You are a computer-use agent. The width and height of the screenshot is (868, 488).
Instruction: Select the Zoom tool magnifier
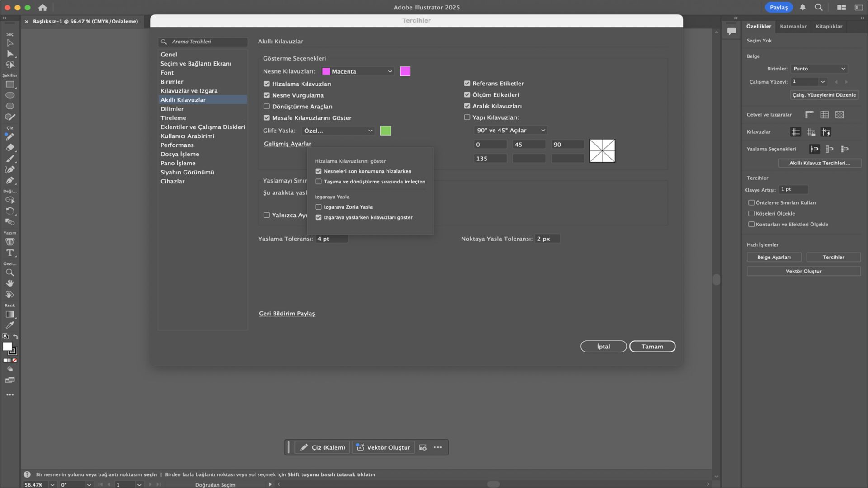click(10, 273)
